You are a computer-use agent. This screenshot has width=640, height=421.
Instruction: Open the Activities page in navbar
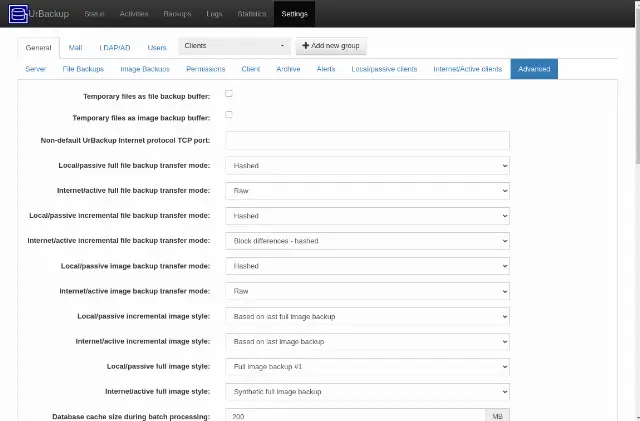(134, 14)
